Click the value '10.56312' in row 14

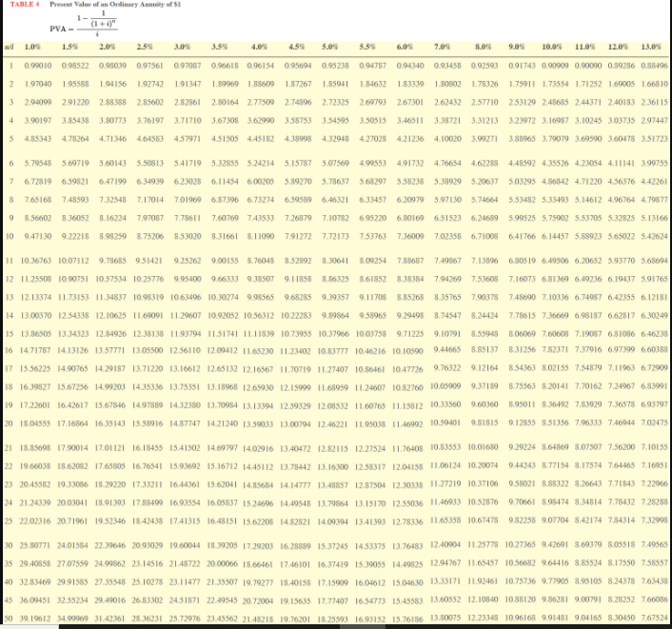coord(259,316)
